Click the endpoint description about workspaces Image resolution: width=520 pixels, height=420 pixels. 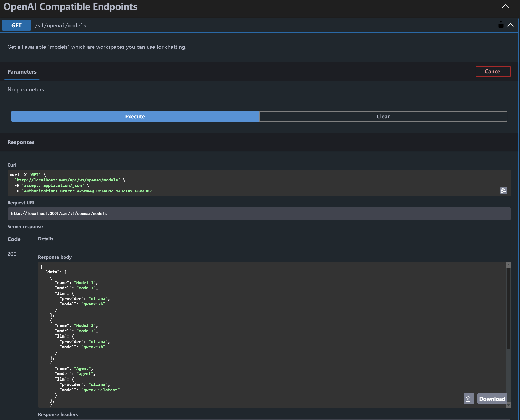[97, 47]
